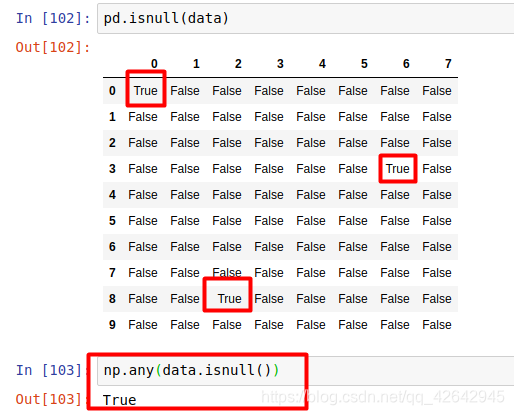Click the False cell in row 1, column 0
Viewport: 514px width, 415px height.
[x=143, y=117]
